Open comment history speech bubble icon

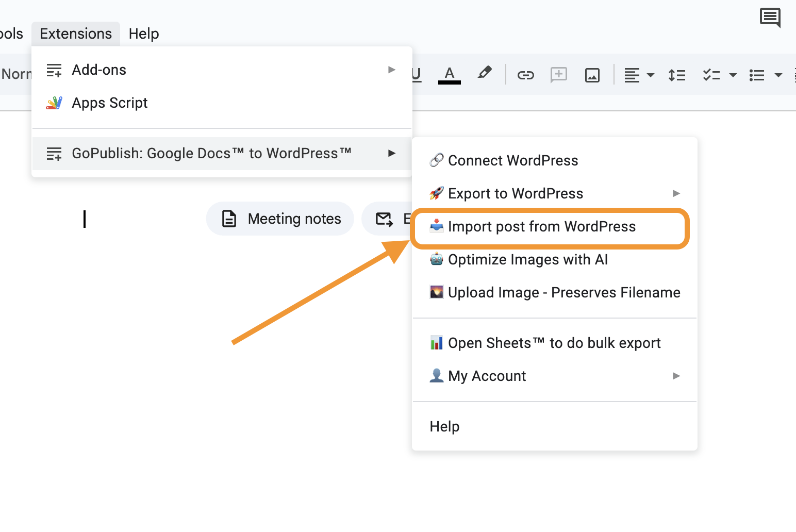click(x=770, y=18)
